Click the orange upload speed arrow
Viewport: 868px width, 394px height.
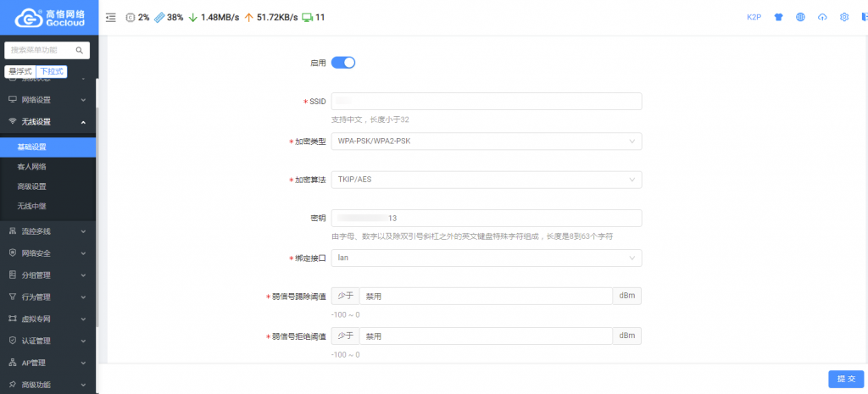248,18
